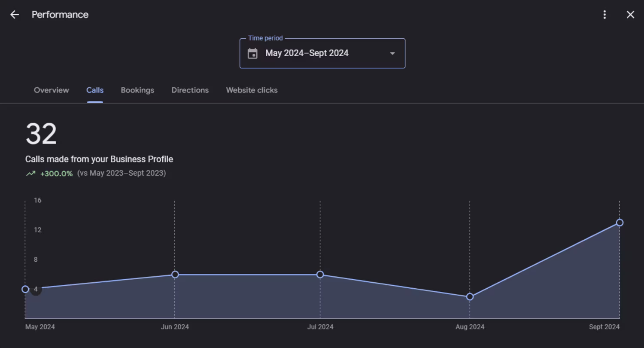Select the Aug 2024 data point

[x=470, y=296]
